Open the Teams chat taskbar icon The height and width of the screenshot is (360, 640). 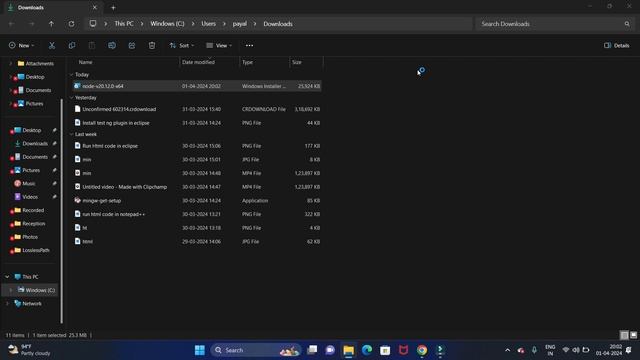pos(330,350)
